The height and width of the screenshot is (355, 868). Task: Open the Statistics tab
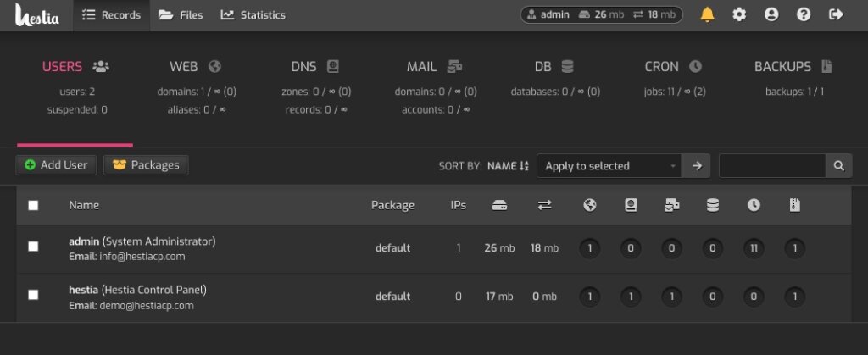click(253, 15)
